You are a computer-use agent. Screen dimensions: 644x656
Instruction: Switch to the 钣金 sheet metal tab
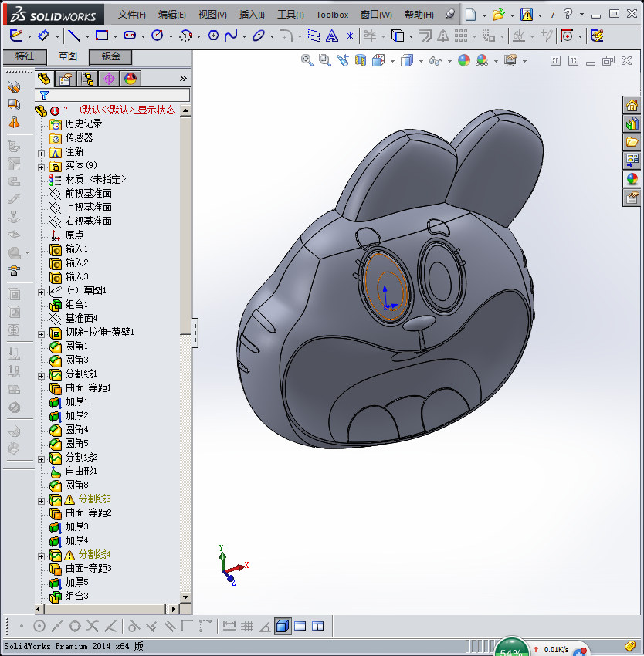(x=111, y=56)
